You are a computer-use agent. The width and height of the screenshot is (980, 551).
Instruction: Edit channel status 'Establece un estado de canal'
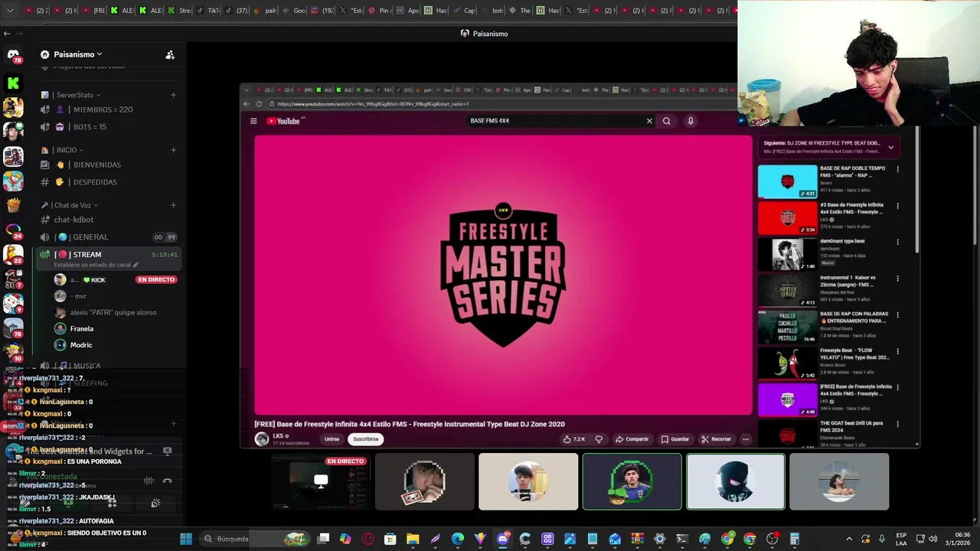tap(96, 265)
